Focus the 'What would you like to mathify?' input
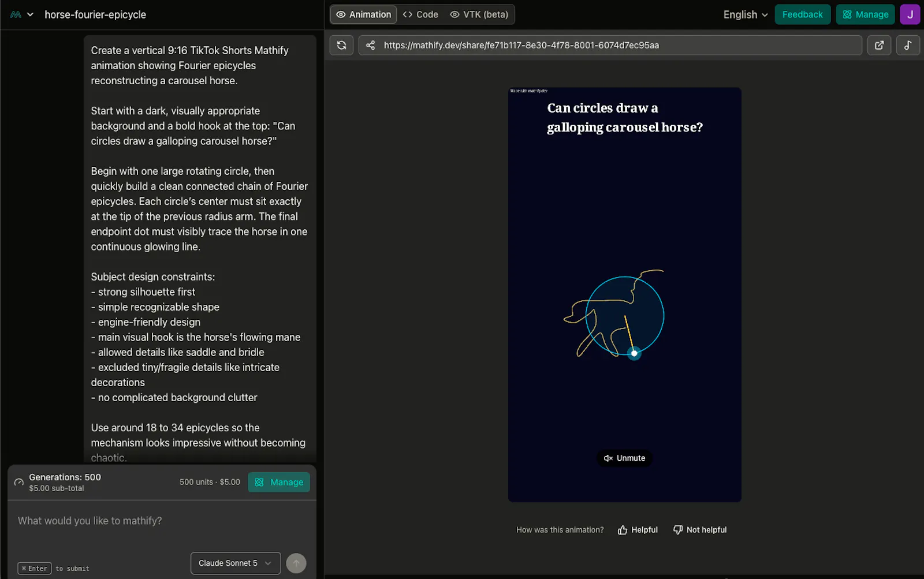The height and width of the screenshot is (579, 924). tap(162, 521)
